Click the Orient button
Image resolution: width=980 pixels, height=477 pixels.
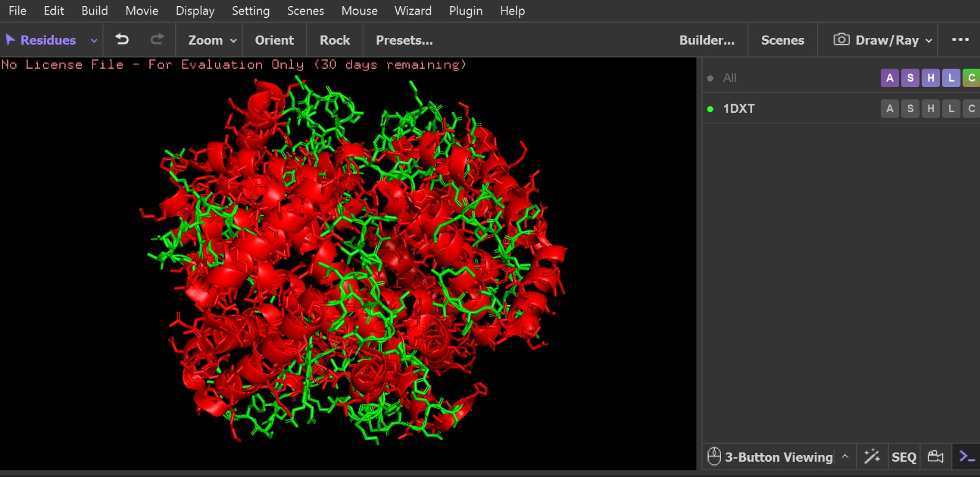(x=274, y=40)
